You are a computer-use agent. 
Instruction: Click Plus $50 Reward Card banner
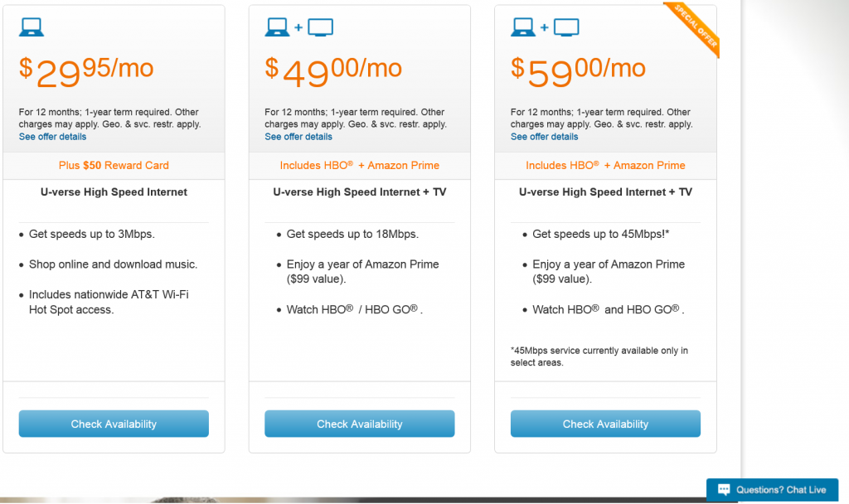tap(114, 166)
